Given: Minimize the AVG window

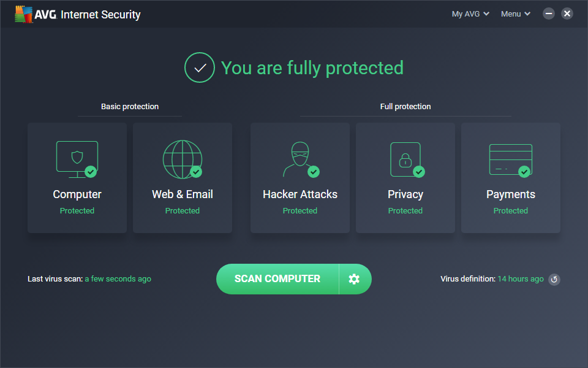Looking at the screenshot, I should (549, 14).
